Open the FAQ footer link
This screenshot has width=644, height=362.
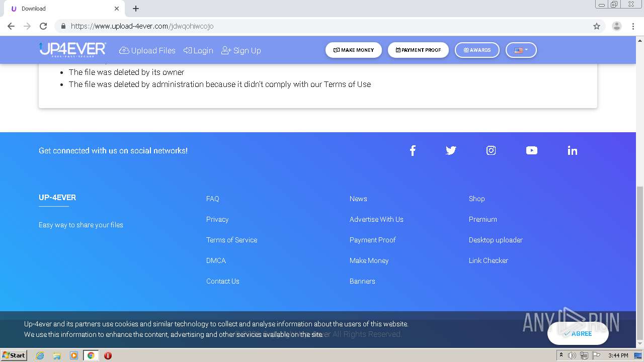pos(212,199)
